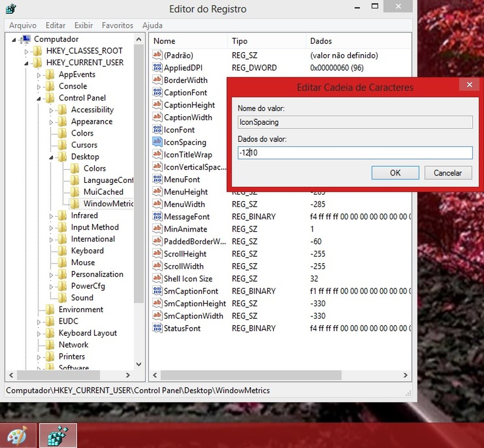Open the Ajuda menu
The height and width of the screenshot is (448, 484).
pyautogui.click(x=152, y=25)
